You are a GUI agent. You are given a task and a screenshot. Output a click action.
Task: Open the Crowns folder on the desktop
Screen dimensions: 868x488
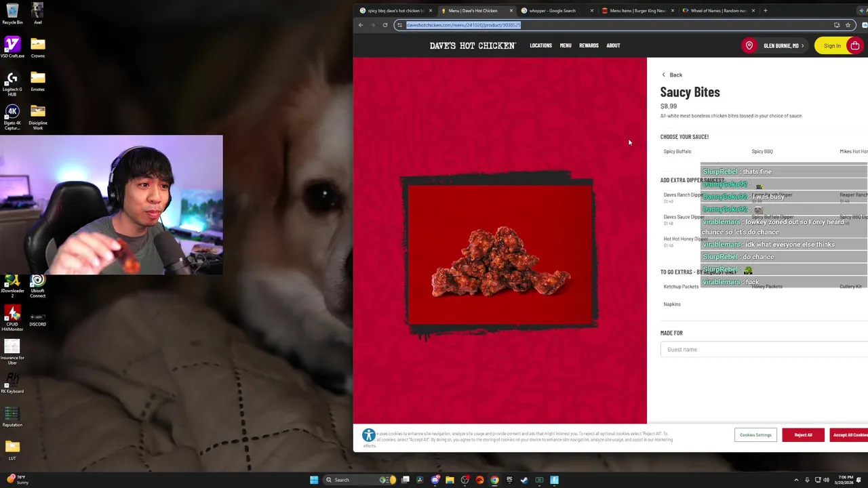click(x=37, y=47)
